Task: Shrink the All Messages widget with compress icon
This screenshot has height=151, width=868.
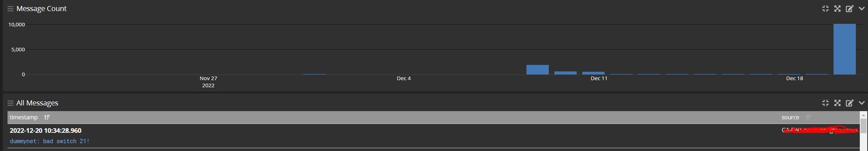Action: [x=826, y=103]
